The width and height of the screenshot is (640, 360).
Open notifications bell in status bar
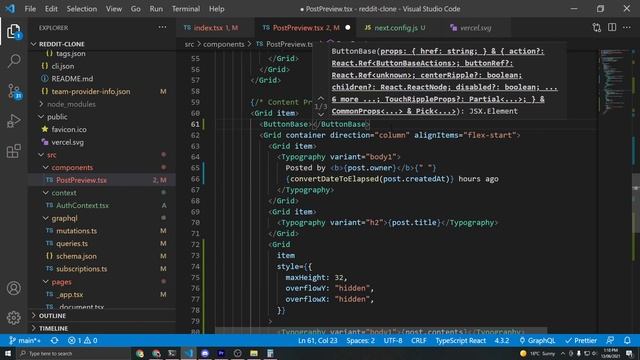(x=627, y=340)
